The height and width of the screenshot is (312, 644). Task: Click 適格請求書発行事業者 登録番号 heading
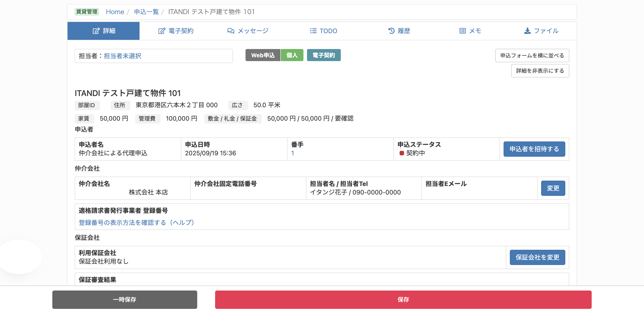[x=123, y=210]
